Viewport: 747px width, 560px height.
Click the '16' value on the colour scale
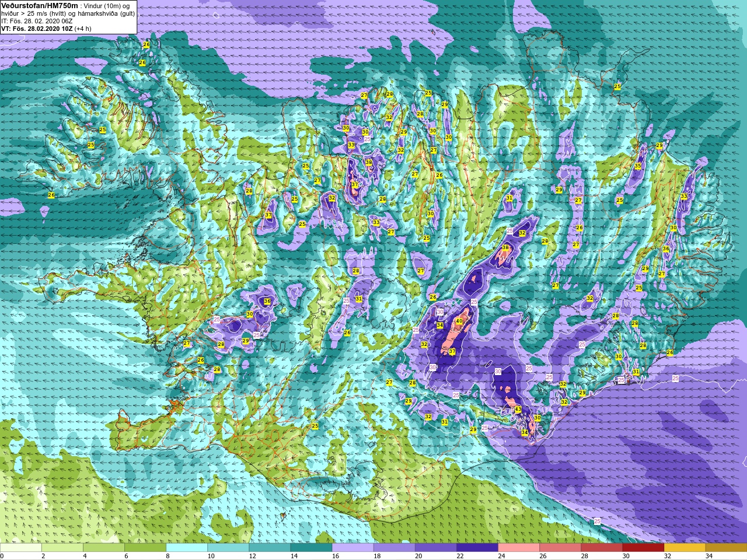coord(334,556)
